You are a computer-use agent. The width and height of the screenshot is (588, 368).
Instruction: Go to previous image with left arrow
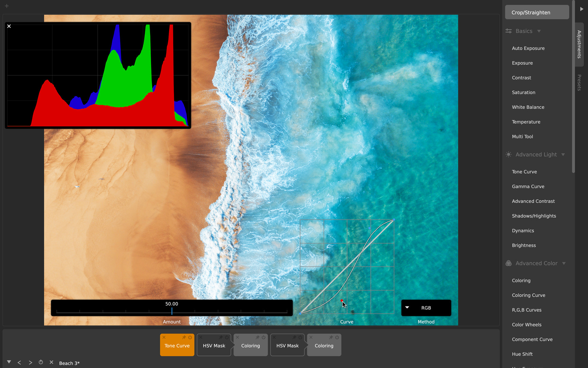click(x=19, y=363)
